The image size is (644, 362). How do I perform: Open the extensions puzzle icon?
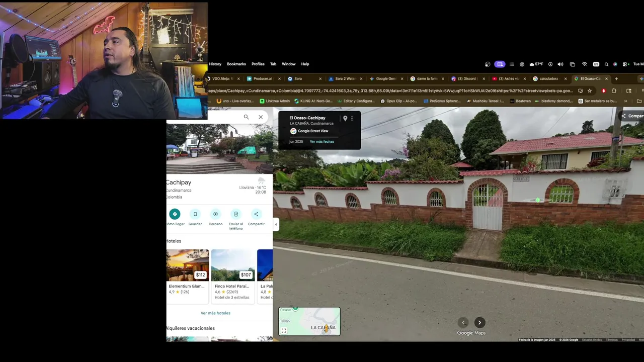[614, 91]
